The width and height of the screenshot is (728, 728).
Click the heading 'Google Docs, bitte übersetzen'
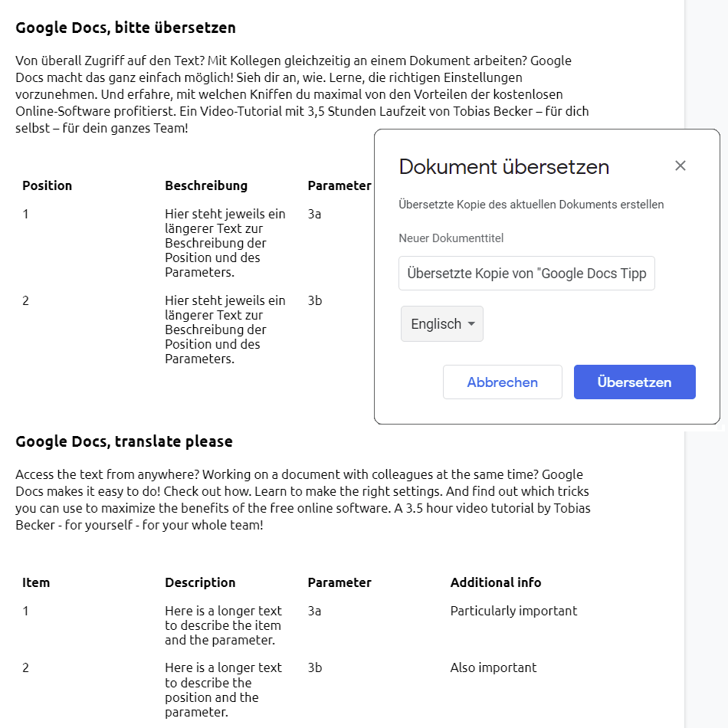pyautogui.click(x=126, y=28)
